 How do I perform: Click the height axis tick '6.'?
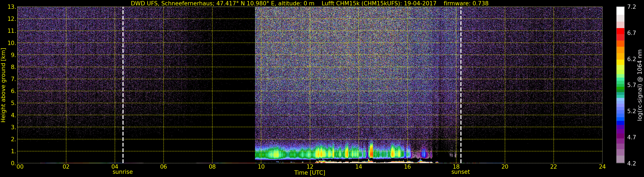tap(13, 91)
